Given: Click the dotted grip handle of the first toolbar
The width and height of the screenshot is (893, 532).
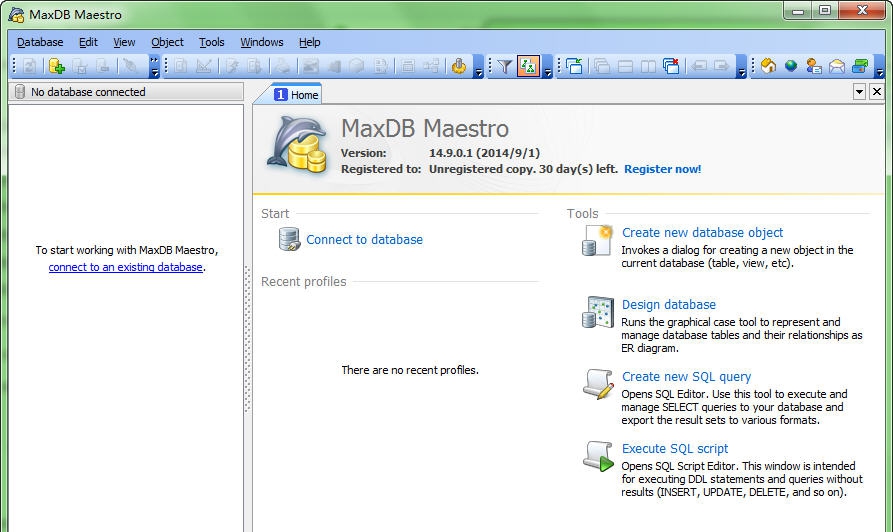Looking at the screenshot, I should point(14,66).
